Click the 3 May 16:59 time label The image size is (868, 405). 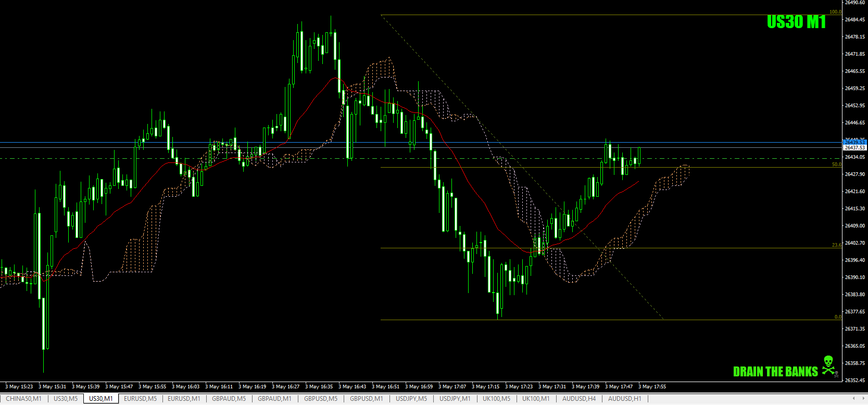(419, 387)
